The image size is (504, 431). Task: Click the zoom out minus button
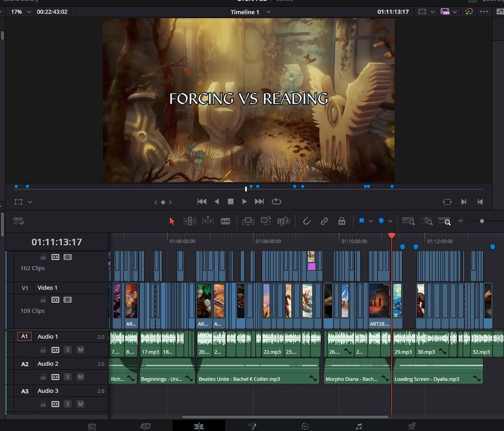(461, 221)
